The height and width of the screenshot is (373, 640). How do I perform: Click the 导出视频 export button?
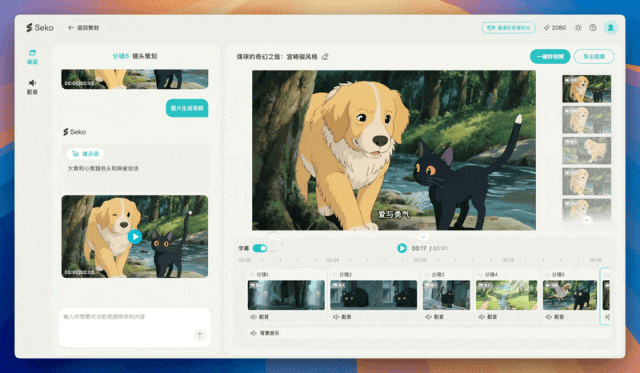coord(594,56)
